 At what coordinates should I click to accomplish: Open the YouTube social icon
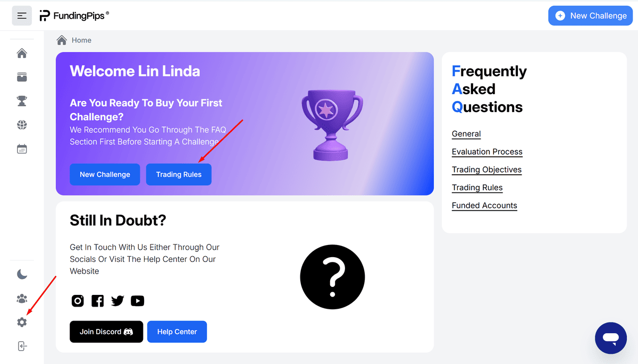tap(137, 301)
